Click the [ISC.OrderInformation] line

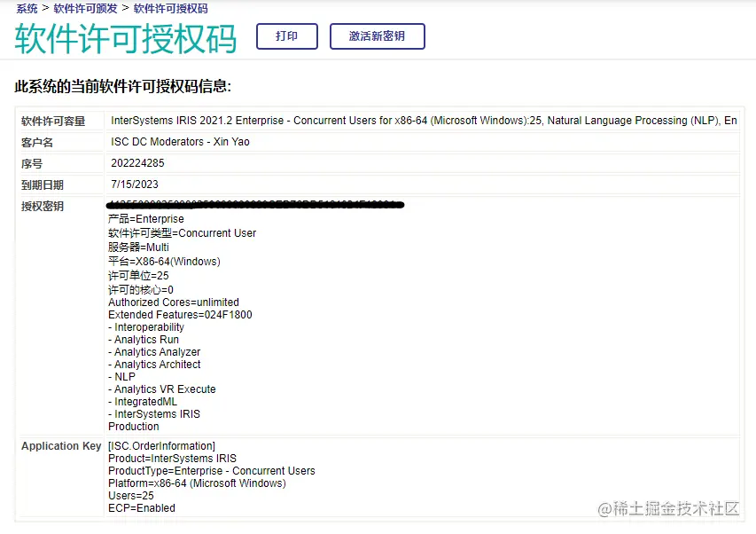point(162,446)
